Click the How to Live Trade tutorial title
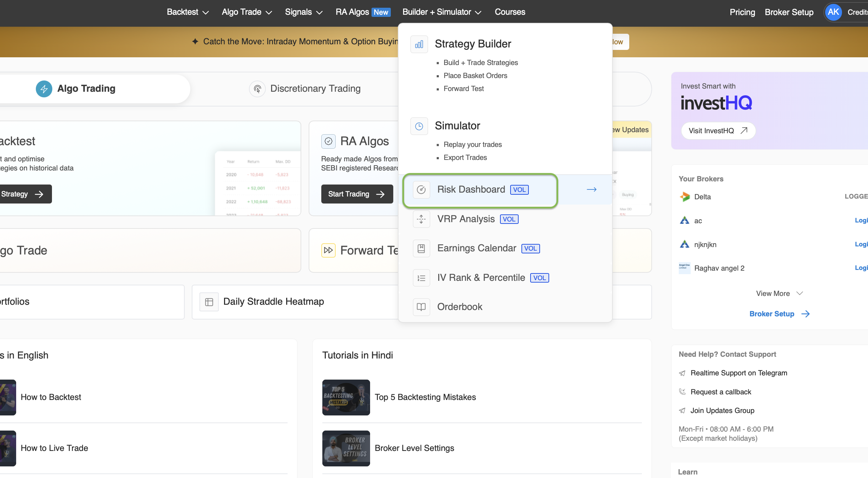Viewport: 868px width, 478px height. 54,448
